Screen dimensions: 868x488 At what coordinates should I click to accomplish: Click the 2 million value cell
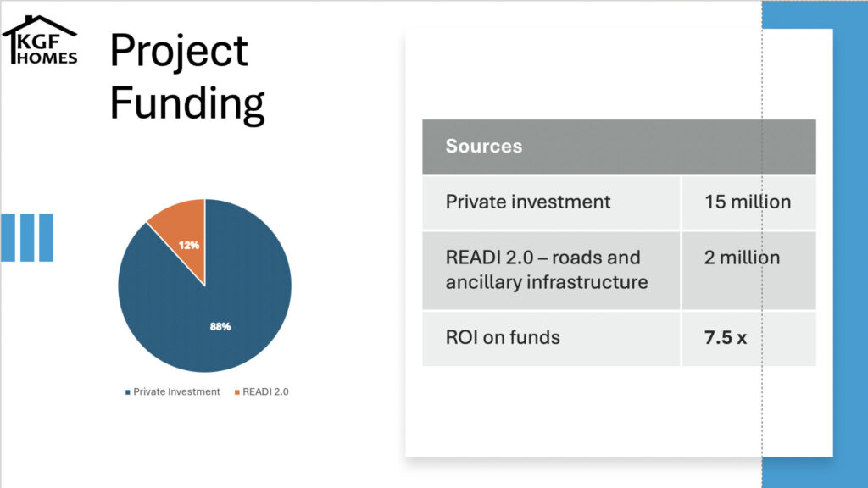tap(749, 270)
